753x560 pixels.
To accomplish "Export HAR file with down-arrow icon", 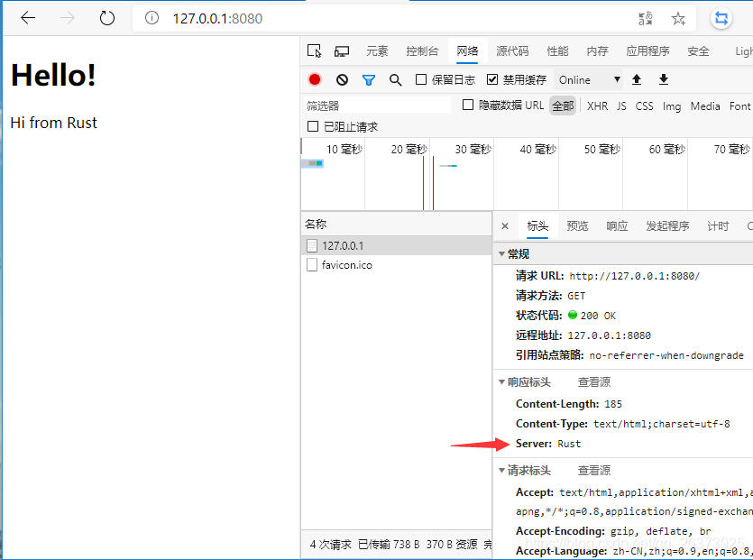I will 664,79.
